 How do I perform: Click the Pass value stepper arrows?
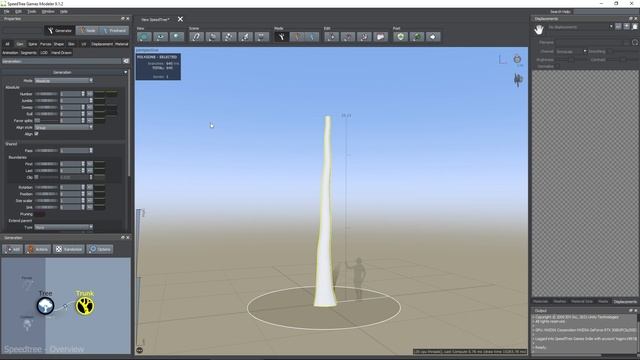coord(91,151)
